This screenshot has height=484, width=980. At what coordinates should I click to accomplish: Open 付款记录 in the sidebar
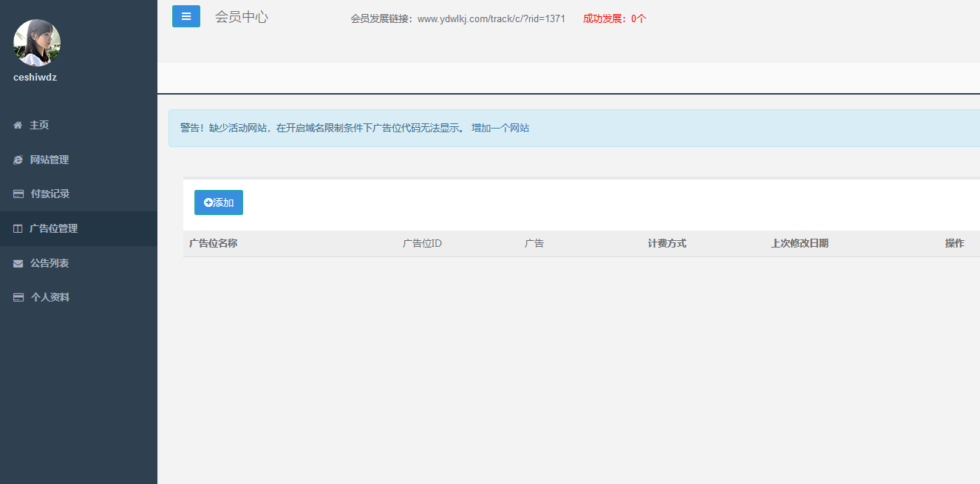point(78,194)
